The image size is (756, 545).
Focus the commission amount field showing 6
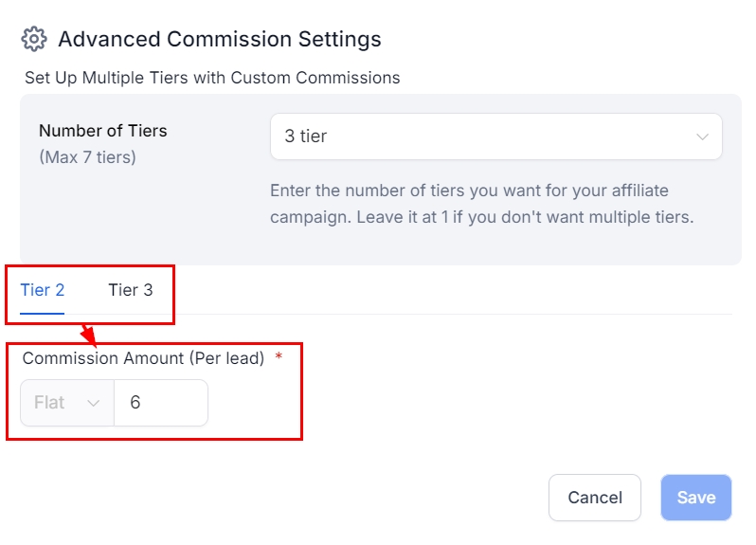160,403
